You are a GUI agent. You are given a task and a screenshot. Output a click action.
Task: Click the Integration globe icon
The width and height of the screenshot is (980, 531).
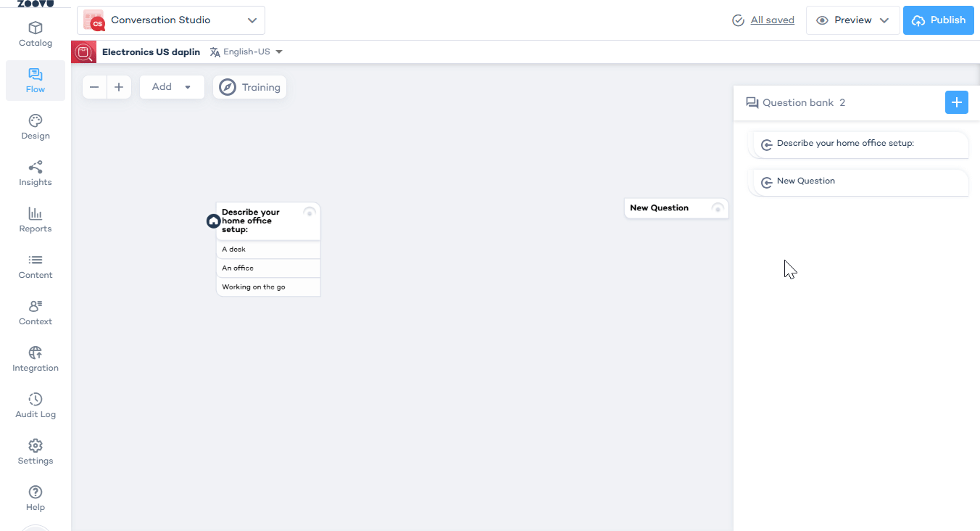(x=36, y=353)
